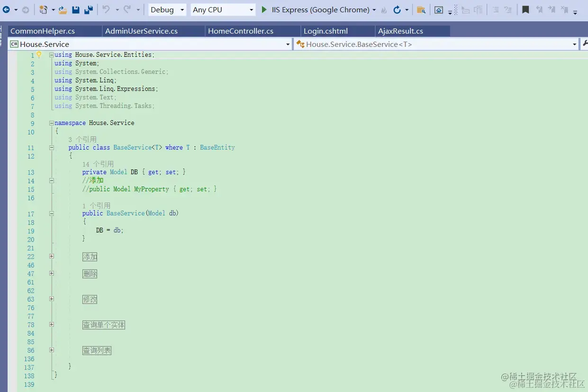Open the House.Service.BaseService<T> type dropdown
The image size is (588, 392).
436,44
